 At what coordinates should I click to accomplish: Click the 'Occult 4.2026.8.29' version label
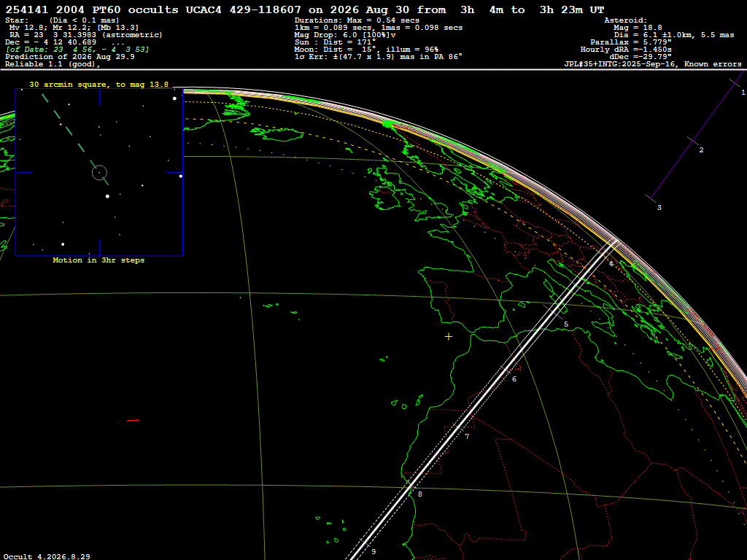coord(47,556)
